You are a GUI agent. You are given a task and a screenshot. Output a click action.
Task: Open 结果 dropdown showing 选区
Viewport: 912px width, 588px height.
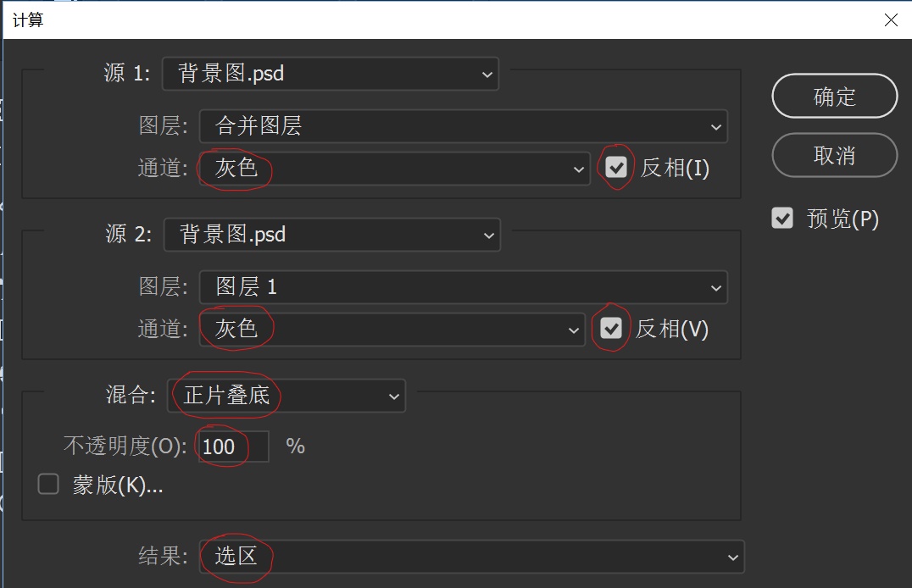pyautogui.click(x=472, y=557)
